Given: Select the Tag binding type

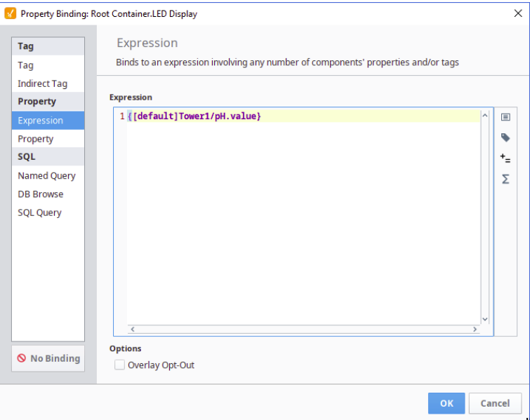Looking at the screenshot, I should (x=26, y=65).
